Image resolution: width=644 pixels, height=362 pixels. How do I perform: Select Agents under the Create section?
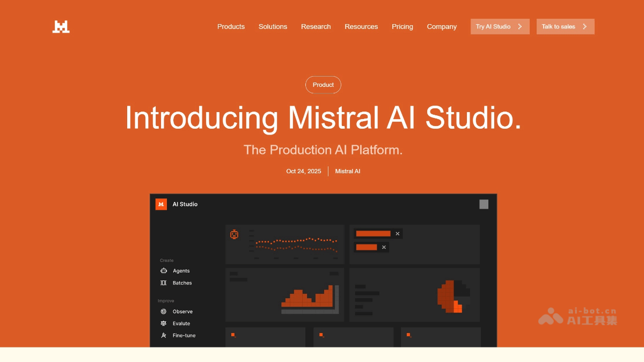click(x=181, y=271)
